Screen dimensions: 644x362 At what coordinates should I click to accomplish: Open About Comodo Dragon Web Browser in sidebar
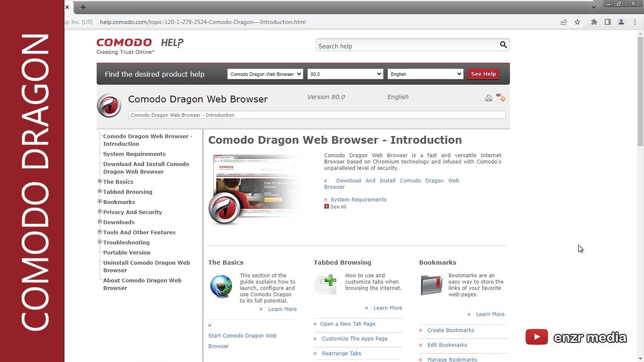click(142, 284)
